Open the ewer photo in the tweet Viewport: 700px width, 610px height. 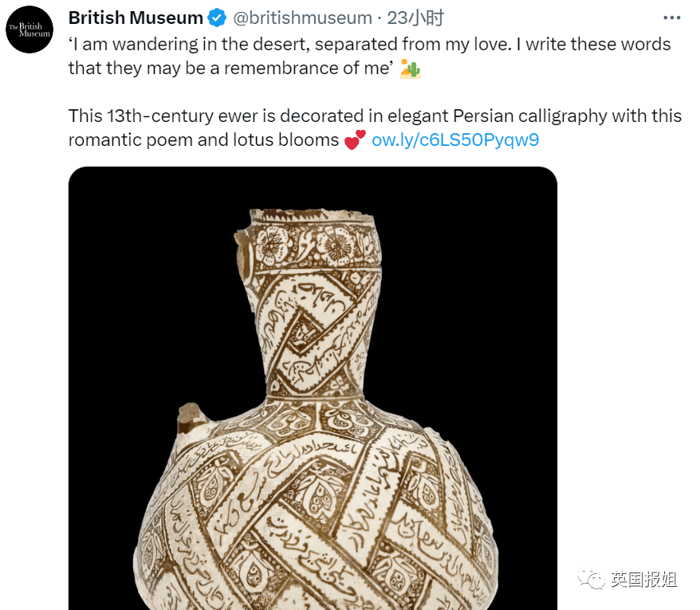pyautogui.click(x=313, y=388)
